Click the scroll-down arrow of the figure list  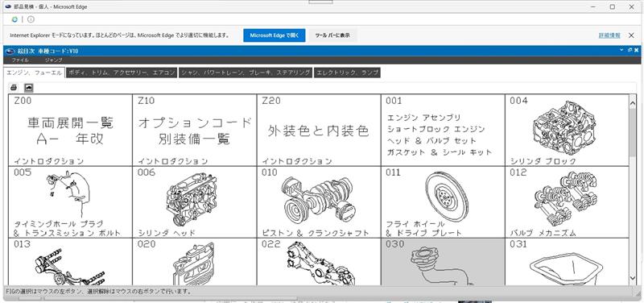click(x=633, y=278)
